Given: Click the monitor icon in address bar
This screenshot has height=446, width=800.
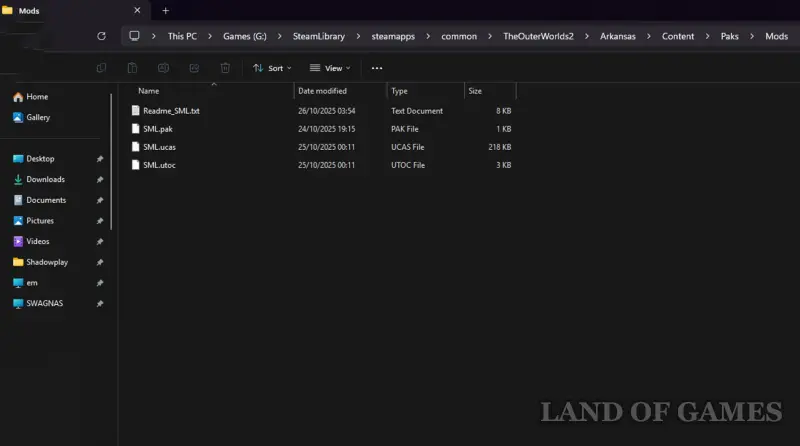Looking at the screenshot, I should [x=134, y=36].
